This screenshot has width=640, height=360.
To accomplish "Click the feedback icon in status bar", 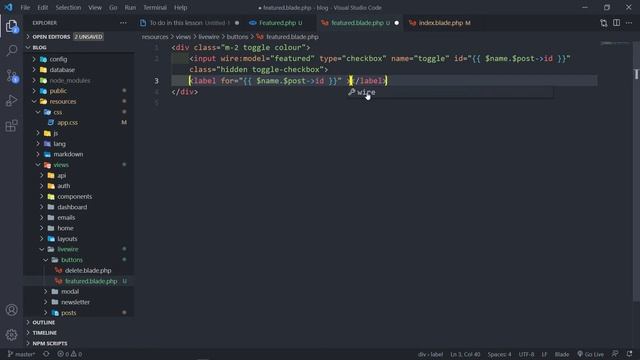I will (615, 354).
